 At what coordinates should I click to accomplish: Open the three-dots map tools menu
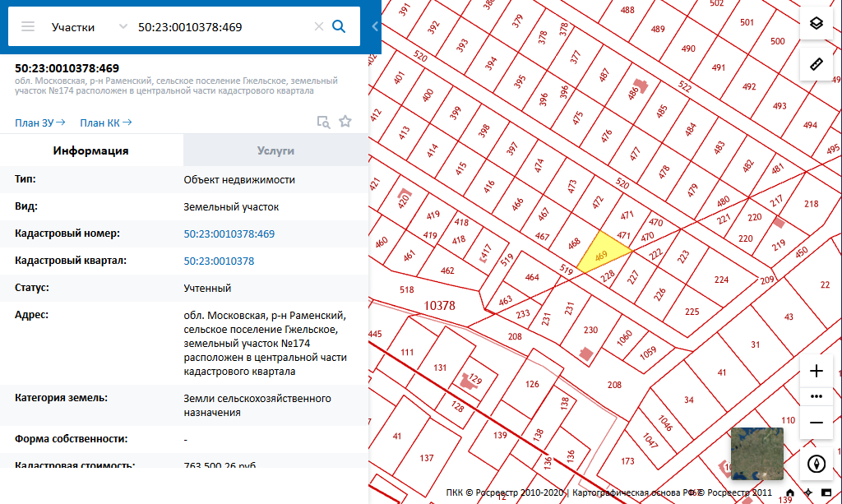coord(816,395)
